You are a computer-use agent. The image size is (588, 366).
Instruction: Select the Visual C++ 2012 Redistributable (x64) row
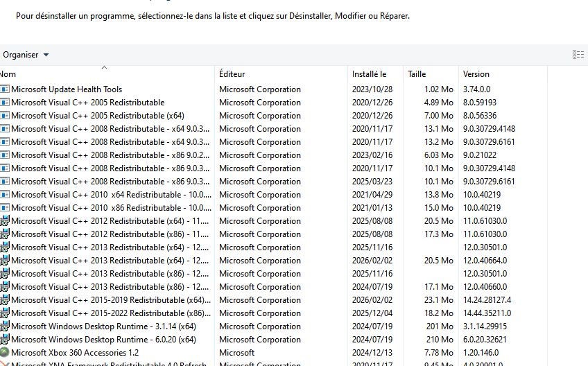(110, 221)
